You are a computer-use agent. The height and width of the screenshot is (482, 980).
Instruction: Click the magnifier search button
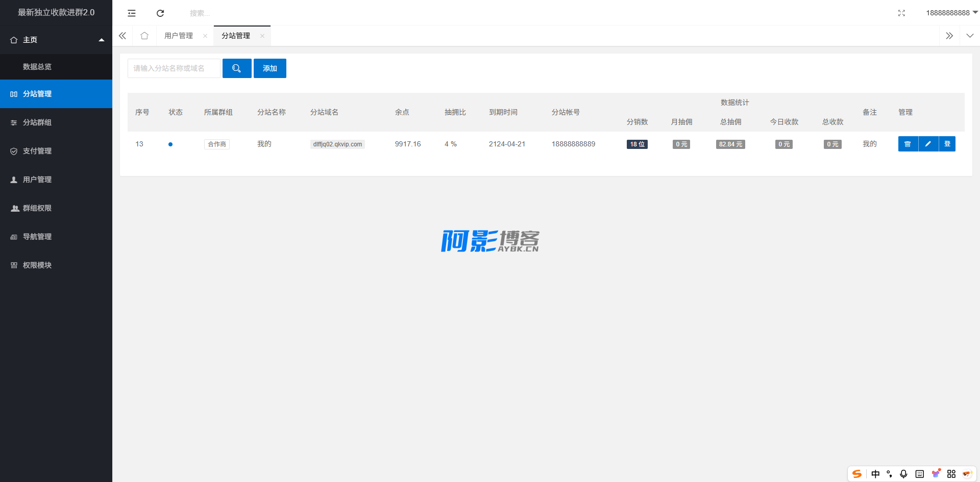[237, 68]
